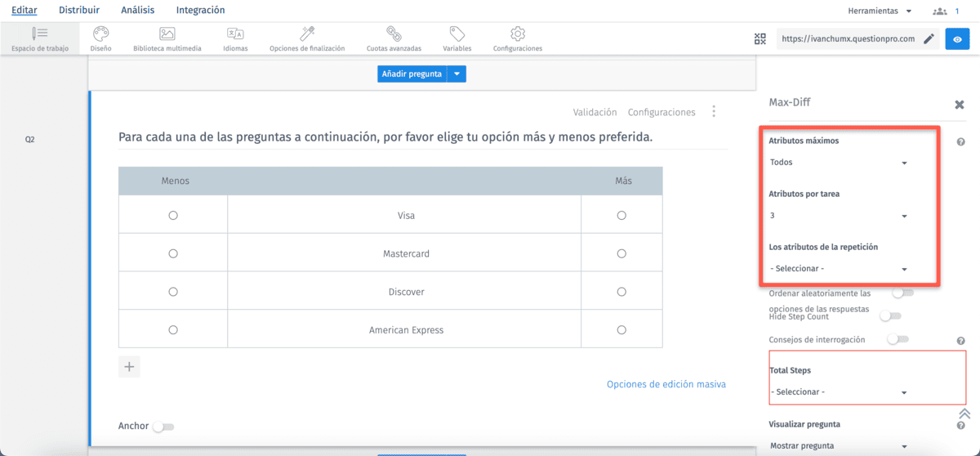This screenshot has width=980, height=456.
Task: Click the Menos column header
Action: 176,181
